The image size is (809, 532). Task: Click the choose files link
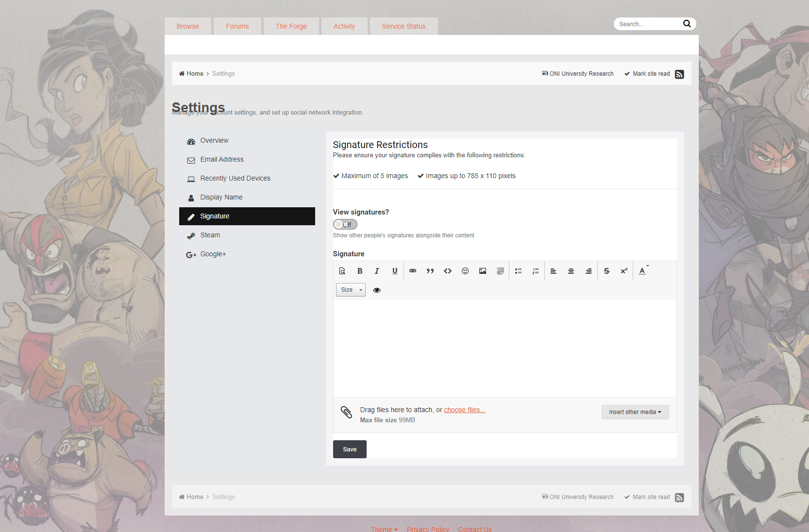(465, 410)
